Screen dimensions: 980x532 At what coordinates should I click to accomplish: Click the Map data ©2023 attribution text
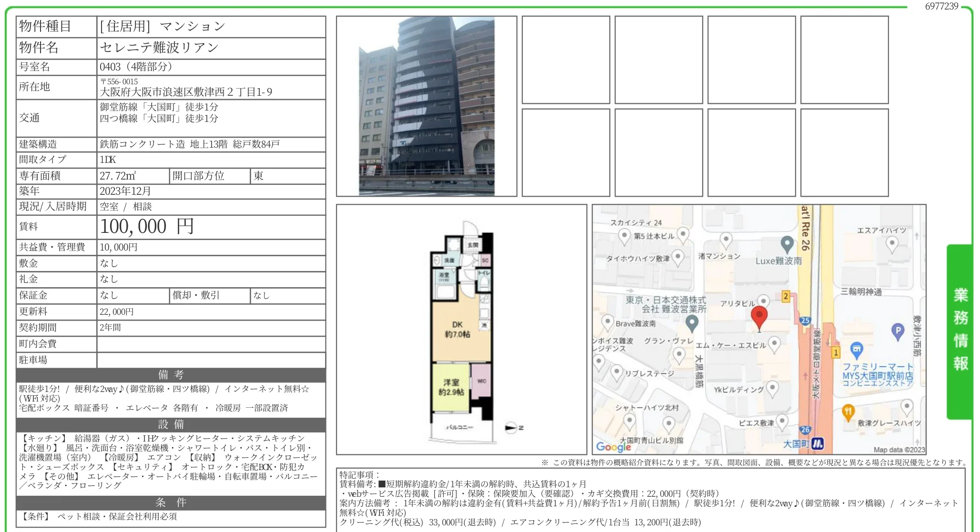(898, 449)
